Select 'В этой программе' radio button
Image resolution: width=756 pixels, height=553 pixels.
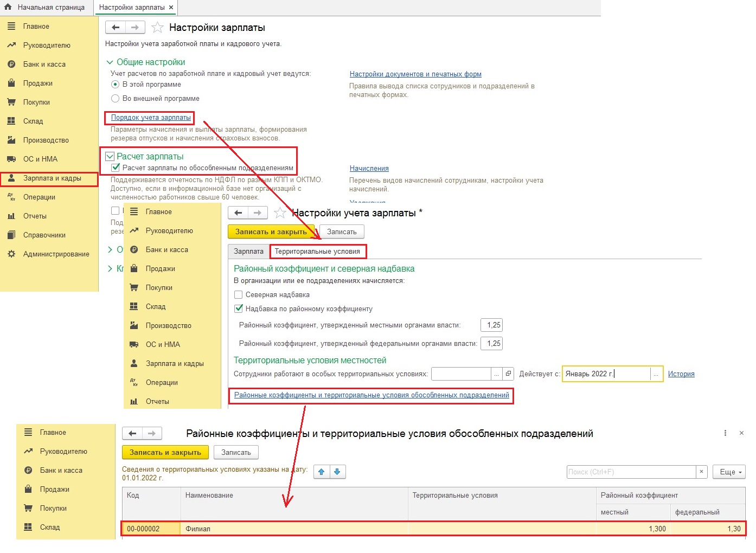[115, 85]
